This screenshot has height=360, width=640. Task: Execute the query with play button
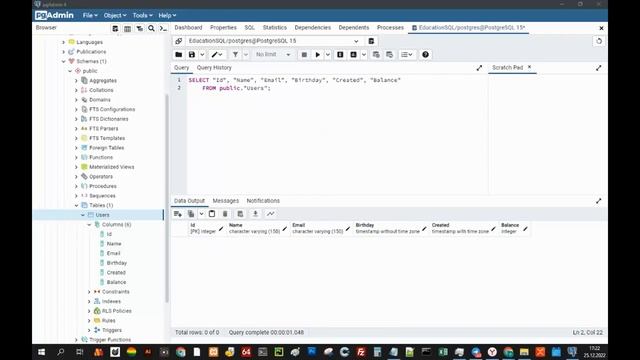click(318, 55)
